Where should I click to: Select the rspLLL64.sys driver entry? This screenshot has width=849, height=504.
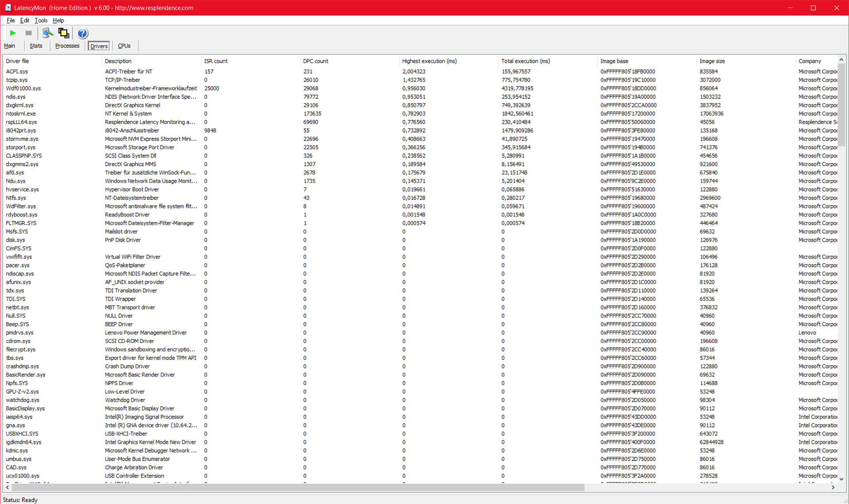(21, 122)
